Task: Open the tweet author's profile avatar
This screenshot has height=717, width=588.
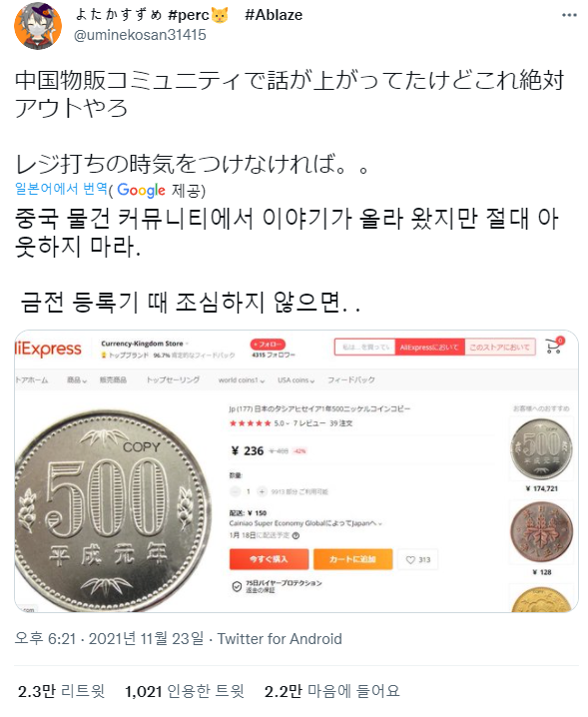Action: pyautogui.click(x=38, y=26)
